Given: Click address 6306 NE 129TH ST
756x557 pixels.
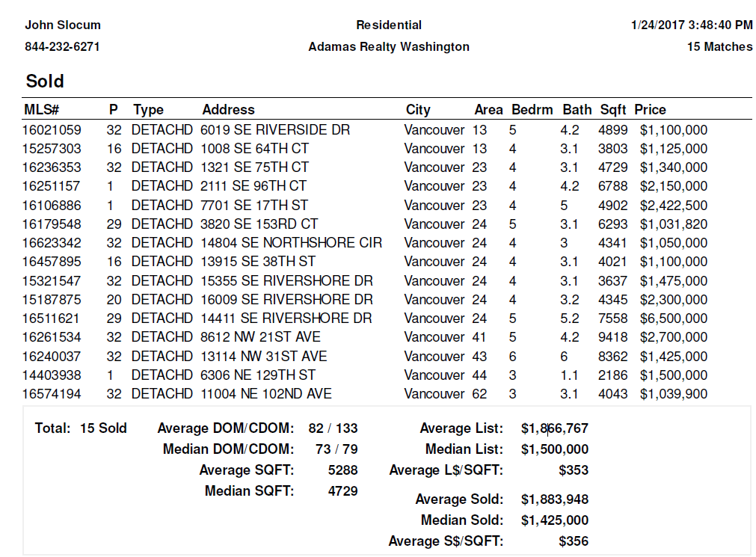Looking at the screenshot, I should [x=258, y=376].
